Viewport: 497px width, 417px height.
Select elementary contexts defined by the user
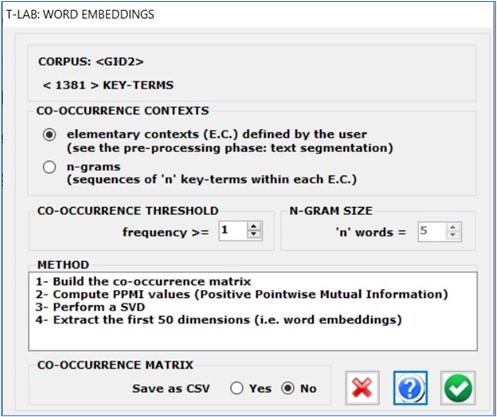[x=49, y=135]
